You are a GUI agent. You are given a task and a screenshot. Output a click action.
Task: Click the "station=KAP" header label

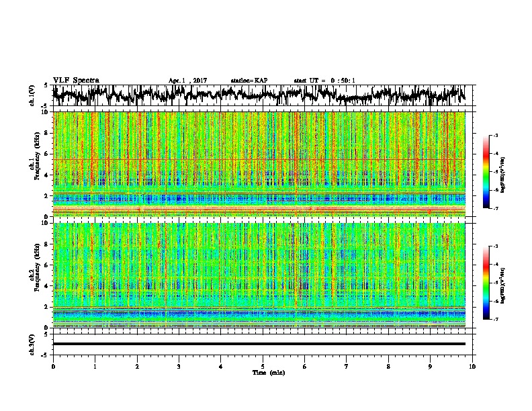click(x=249, y=81)
